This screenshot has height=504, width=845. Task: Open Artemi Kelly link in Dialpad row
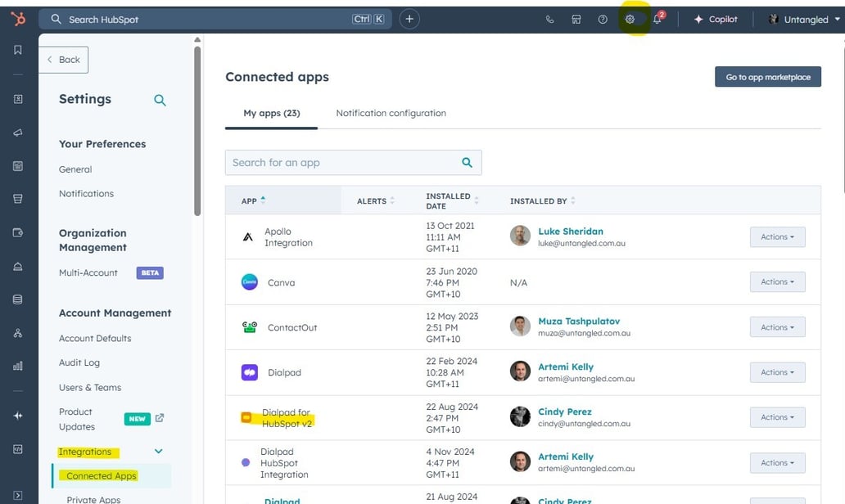[x=565, y=367]
